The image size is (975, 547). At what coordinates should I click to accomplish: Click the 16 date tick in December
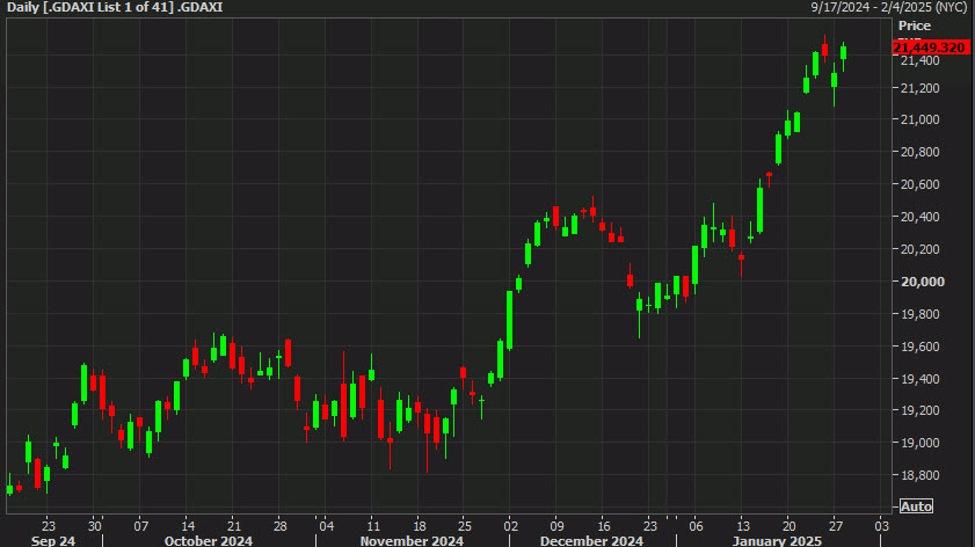click(603, 526)
